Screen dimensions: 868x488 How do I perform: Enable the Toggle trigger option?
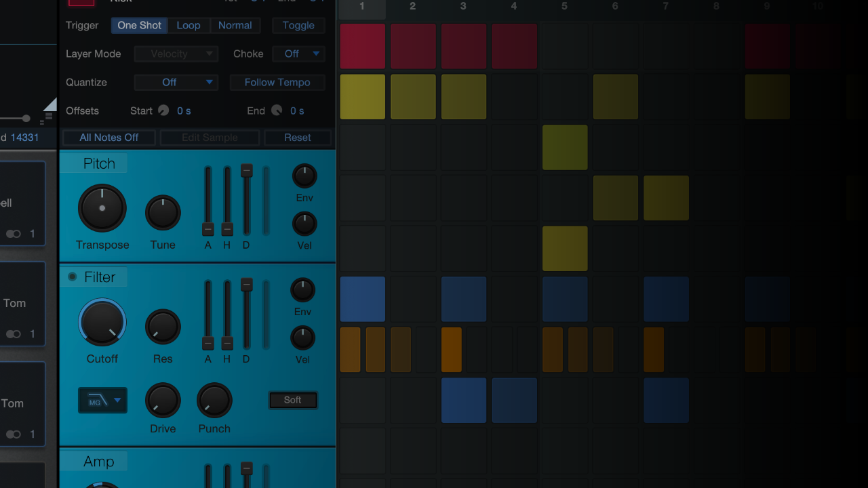click(298, 25)
